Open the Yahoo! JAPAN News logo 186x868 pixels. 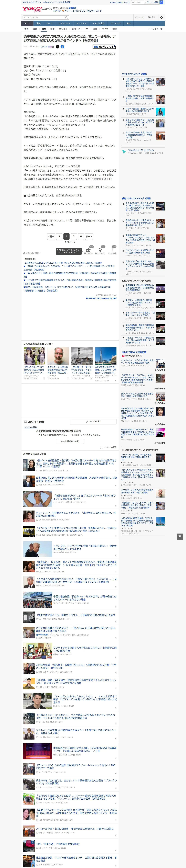(37, 9)
